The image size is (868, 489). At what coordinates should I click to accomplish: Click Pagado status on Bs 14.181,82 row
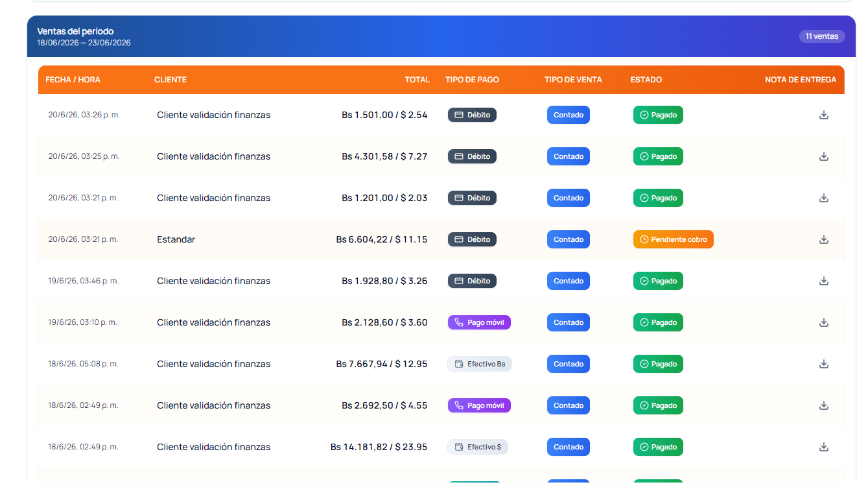[x=658, y=447]
